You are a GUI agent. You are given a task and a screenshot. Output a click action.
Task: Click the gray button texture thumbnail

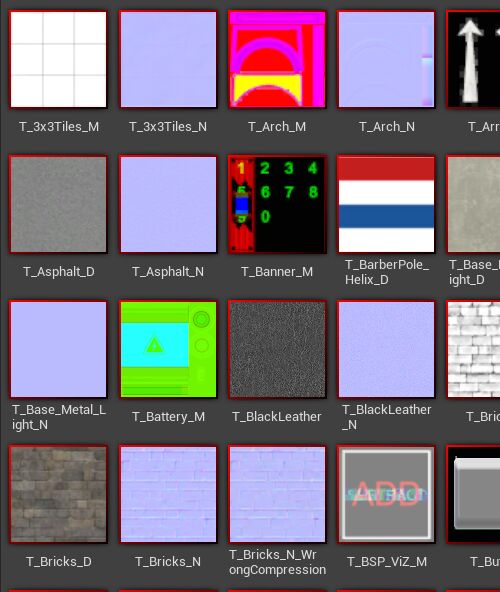[x=473, y=494]
